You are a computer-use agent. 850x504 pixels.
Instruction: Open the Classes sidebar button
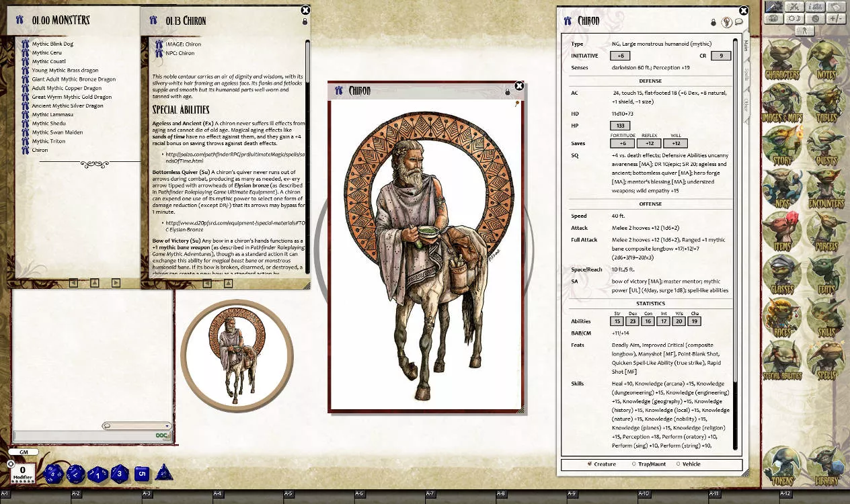tap(782, 275)
